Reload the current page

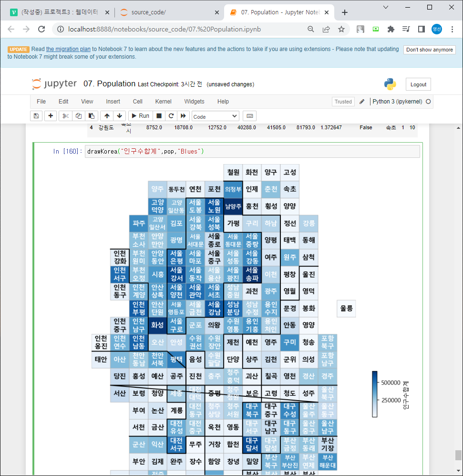coord(41,29)
